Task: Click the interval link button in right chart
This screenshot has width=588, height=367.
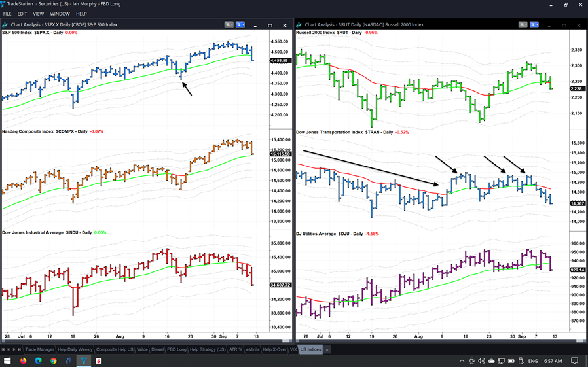Action: point(534,25)
